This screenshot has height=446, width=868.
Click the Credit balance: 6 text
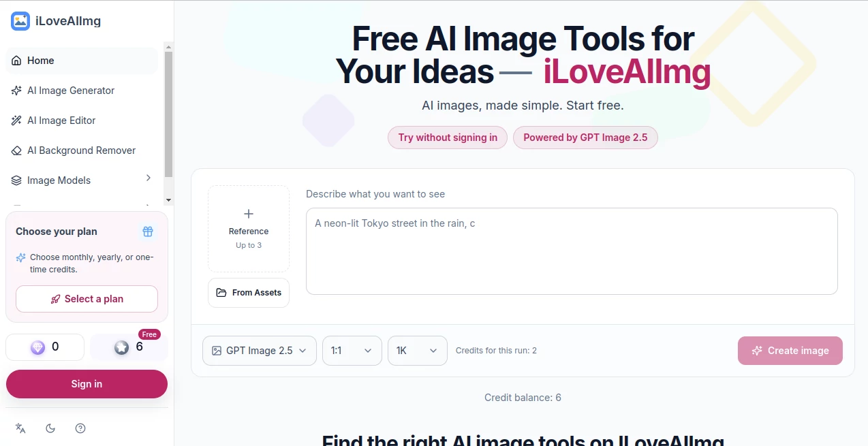point(523,398)
